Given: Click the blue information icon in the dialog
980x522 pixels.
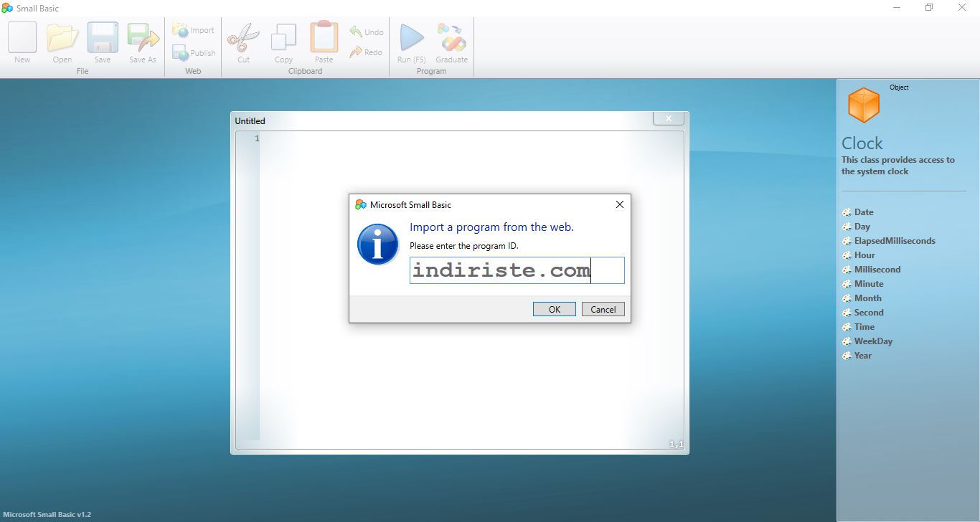Looking at the screenshot, I should coord(378,244).
